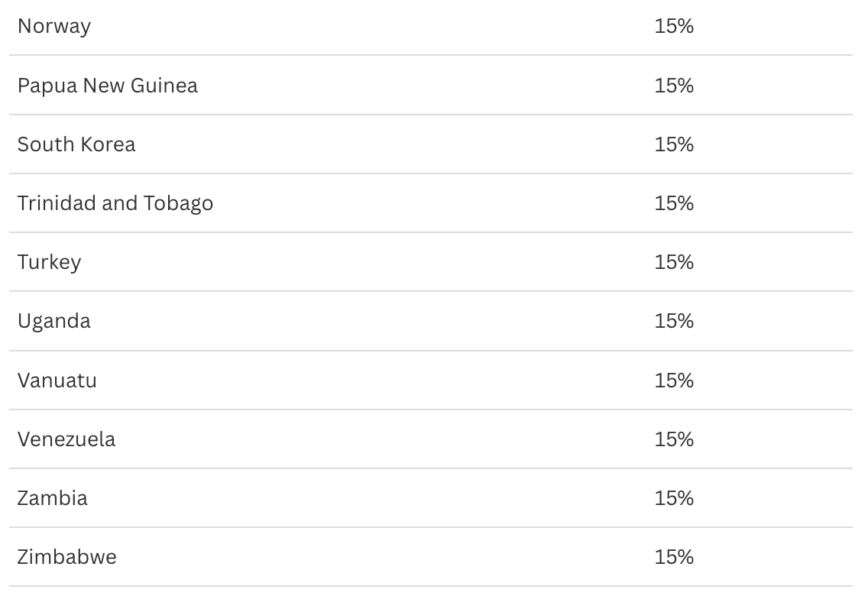Select Trinidad and Tobago's 15% rate
The width and height of the screenshot is (868, 599).
point(674,203)
